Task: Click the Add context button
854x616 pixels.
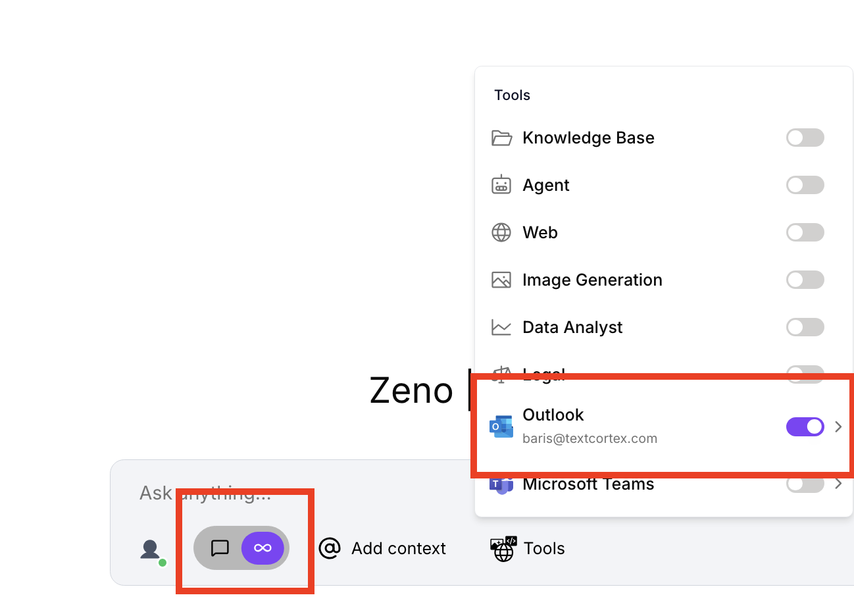Action: (382, 548)
